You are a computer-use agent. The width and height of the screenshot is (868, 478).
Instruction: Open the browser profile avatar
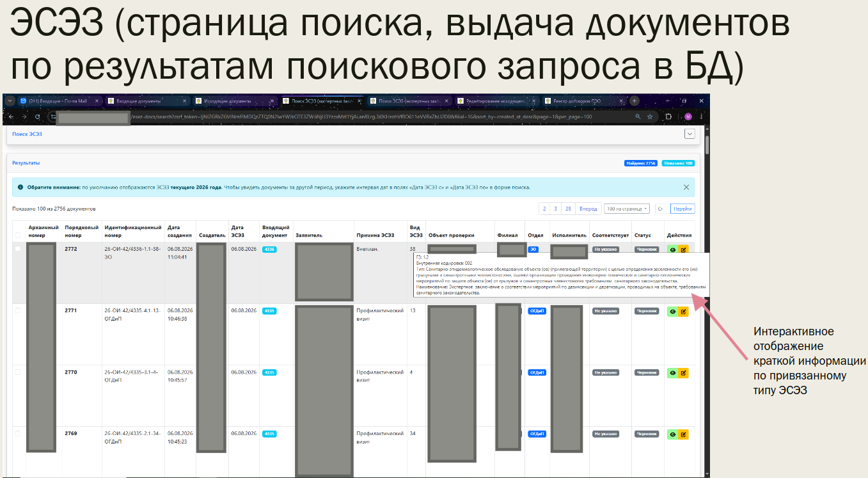(688, 117)
